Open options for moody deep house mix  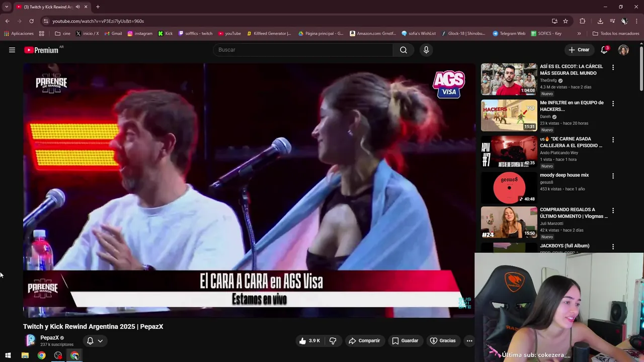(x=613, y=176)
